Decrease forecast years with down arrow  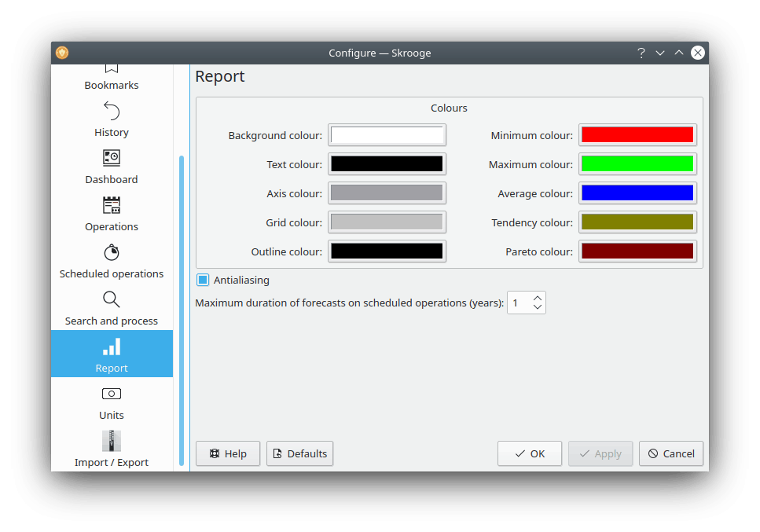click(x=538, y=306)
